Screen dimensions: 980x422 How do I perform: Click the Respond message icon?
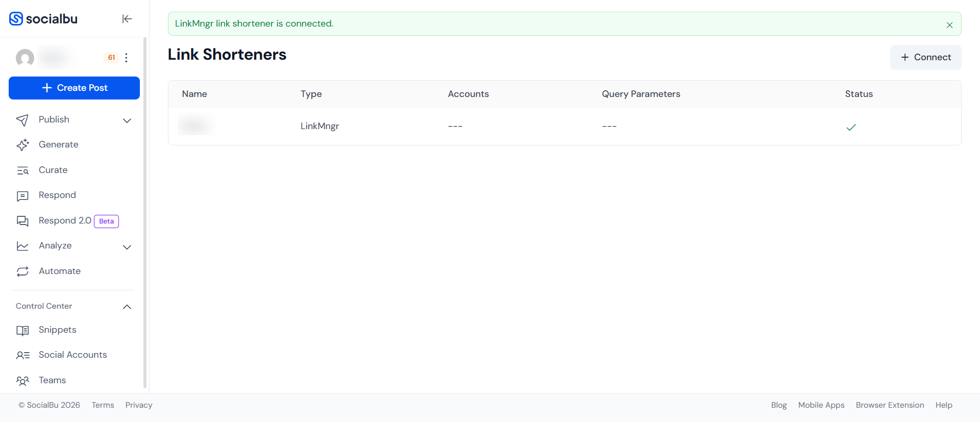(x=22, y=195)
